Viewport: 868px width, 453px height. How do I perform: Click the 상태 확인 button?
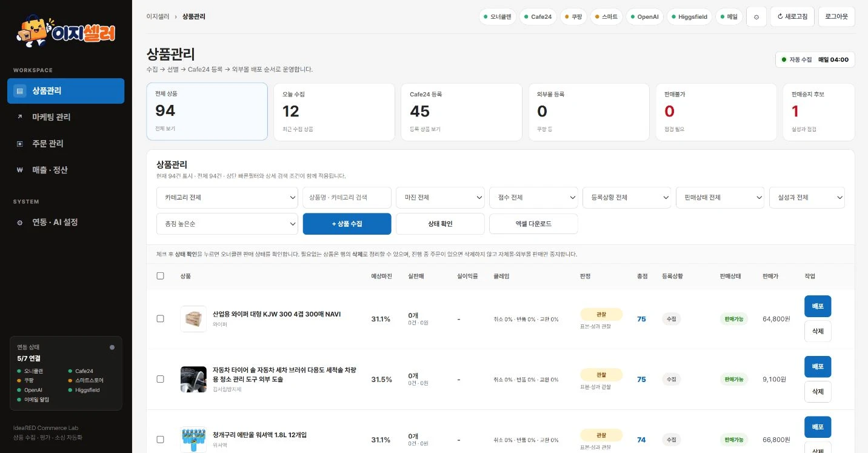[440, 224]
